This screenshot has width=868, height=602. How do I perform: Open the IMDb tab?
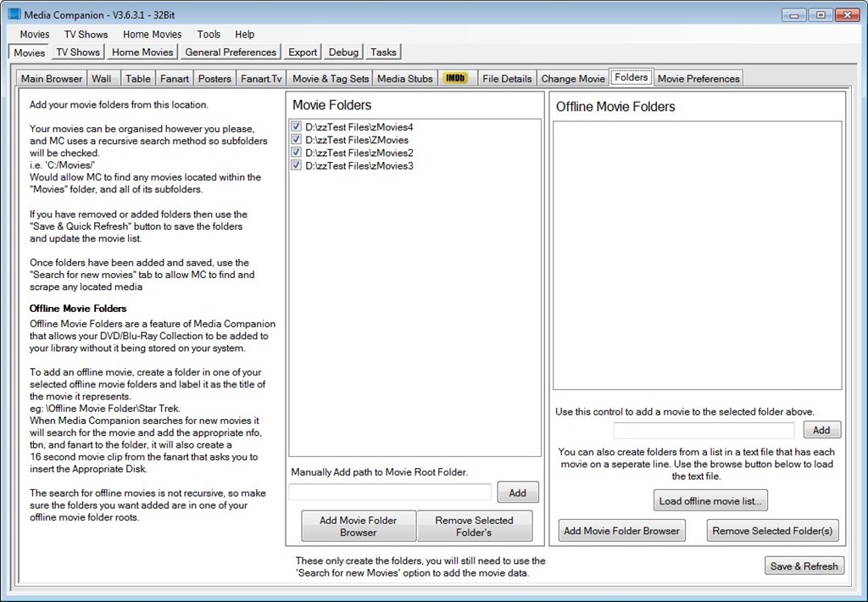455,78
